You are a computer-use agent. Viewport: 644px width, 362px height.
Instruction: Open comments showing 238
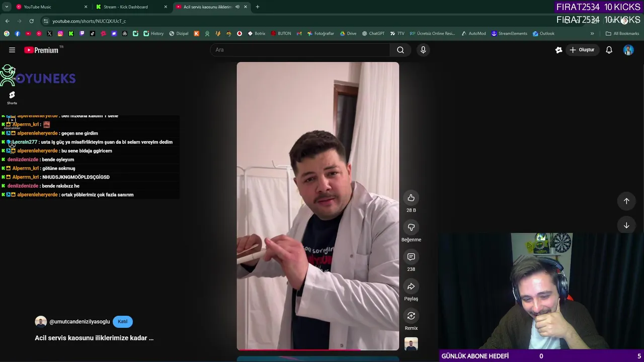pyautogui.click(x=411, y=257)
